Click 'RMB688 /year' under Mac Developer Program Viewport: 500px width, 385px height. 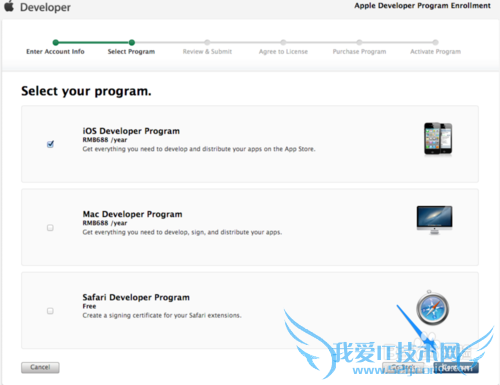coord(105,223)
